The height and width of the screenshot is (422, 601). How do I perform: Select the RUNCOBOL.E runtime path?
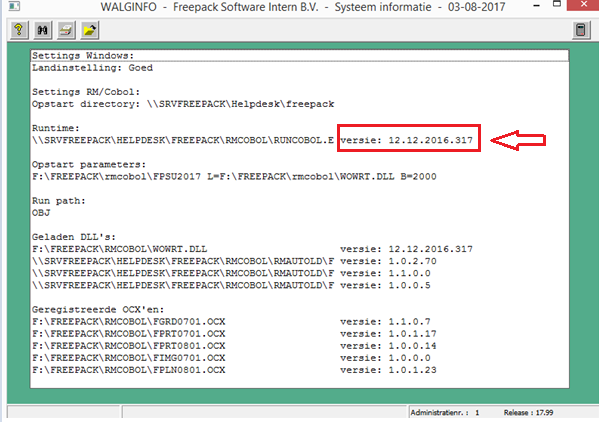(x=183, y=140)
